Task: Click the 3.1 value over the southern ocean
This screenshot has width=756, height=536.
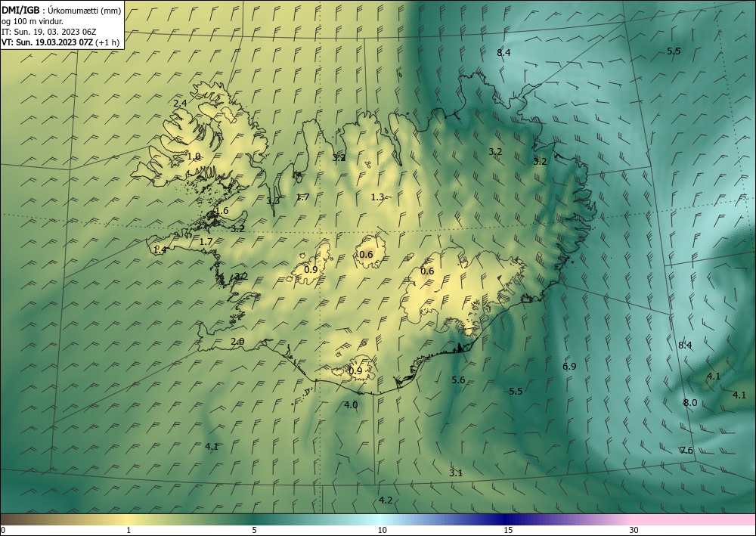Action: click(456, 472)
